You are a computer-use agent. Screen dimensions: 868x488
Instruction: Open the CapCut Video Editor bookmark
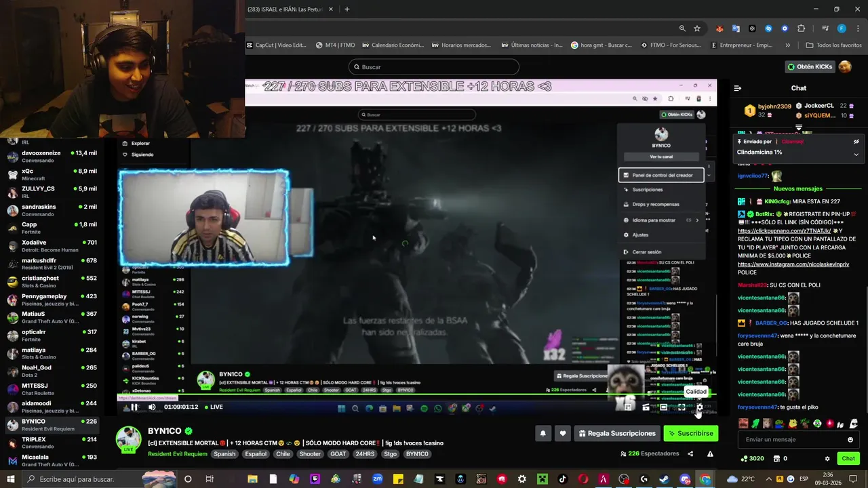pyautogui.click(x=277, y=45)
